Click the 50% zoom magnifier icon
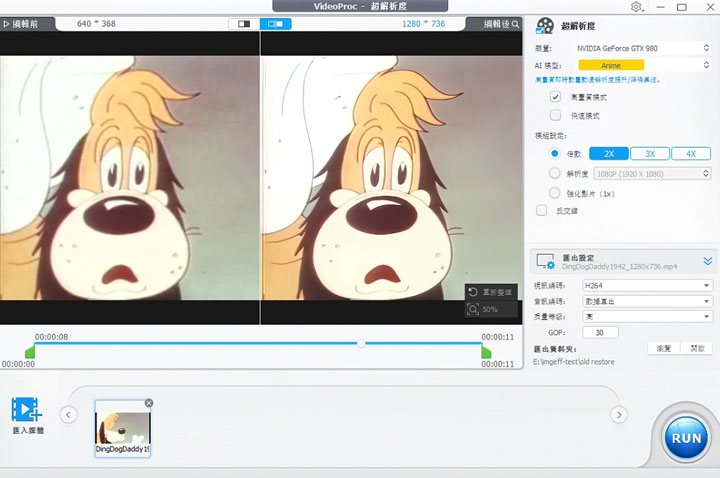The height and width of the screenshot is (478, 720). [473, 309]
